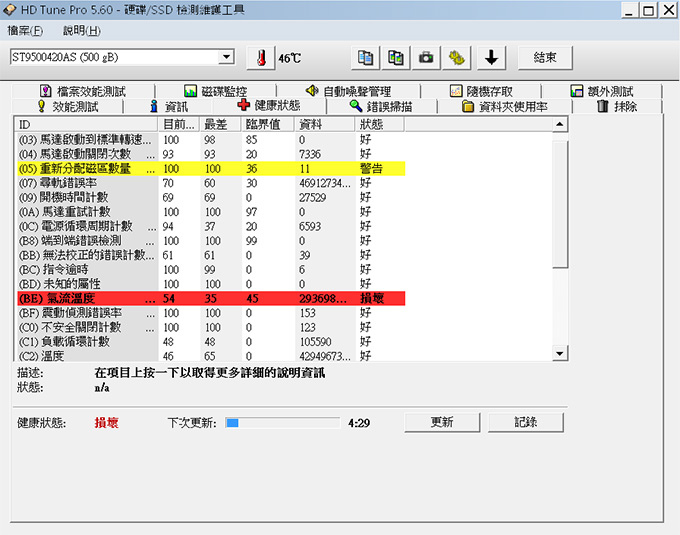Viewport: 680px width, 535px height.
Task: Select the (C1) 負載循環計數 row
Action: (211, 342)
